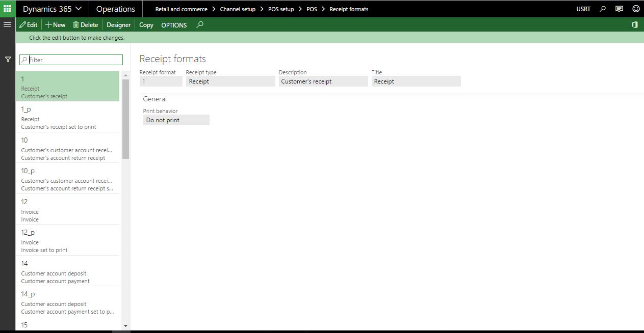Image resolution: width=644 pixels, height=333 pixels.
Task: Open the app launcher waffle icon
Action: pyautogui.click(x=8, y=9)
